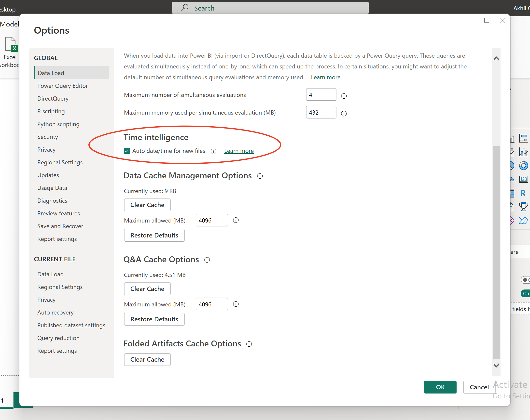Open Learn more link for Time intelligence
Screen dimensions: 530x420
click(239, 151)
